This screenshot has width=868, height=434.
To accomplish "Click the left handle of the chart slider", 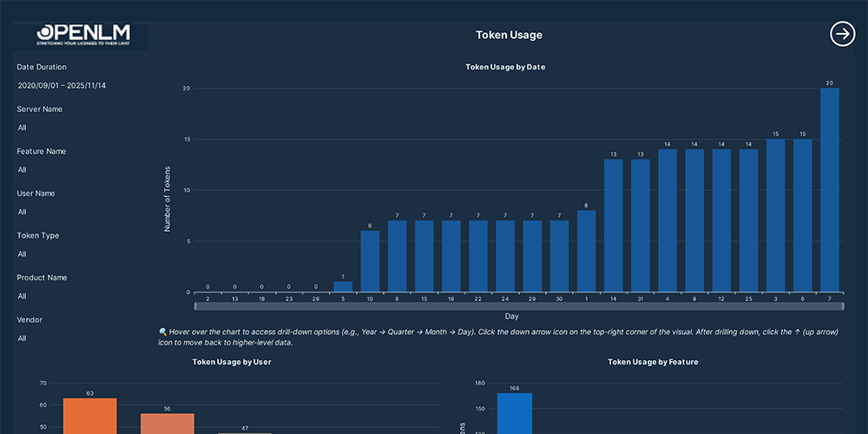I will [195, 306].
